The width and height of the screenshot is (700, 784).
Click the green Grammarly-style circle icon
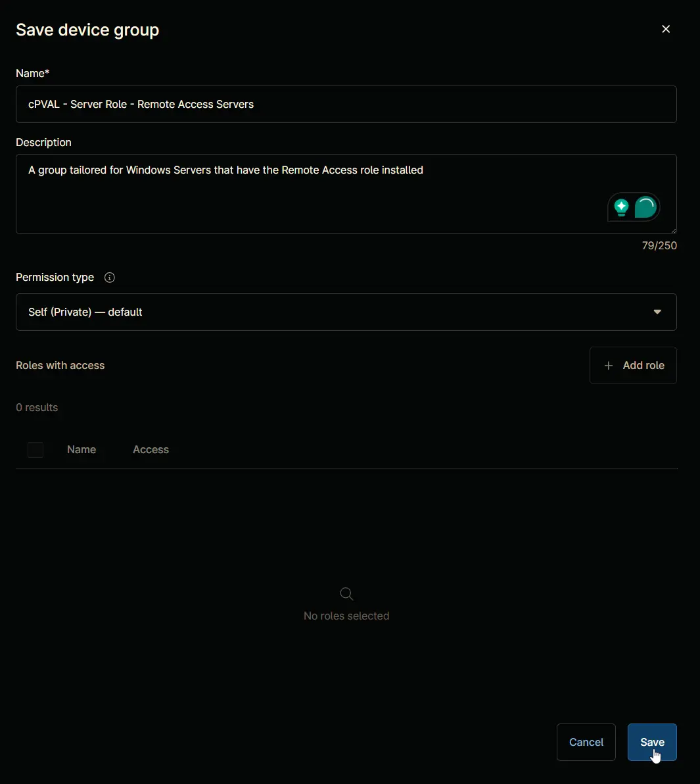point(645,207)
